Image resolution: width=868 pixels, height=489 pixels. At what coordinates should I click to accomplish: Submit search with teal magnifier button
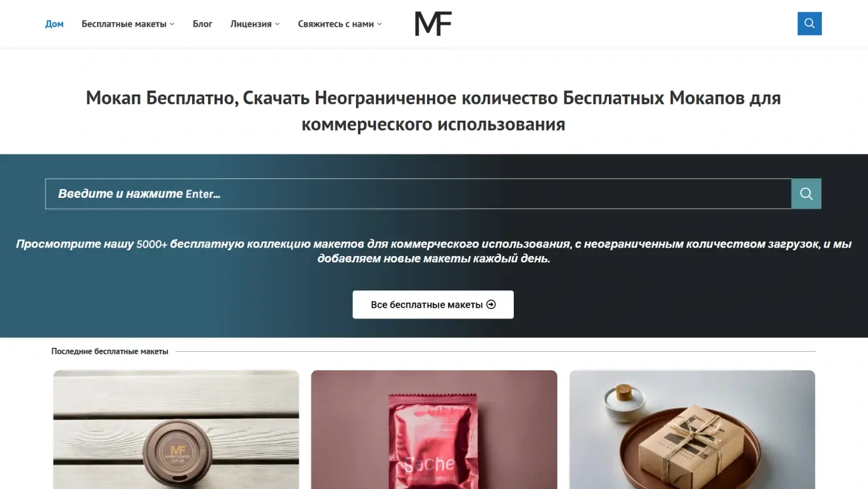click(806, 193)
